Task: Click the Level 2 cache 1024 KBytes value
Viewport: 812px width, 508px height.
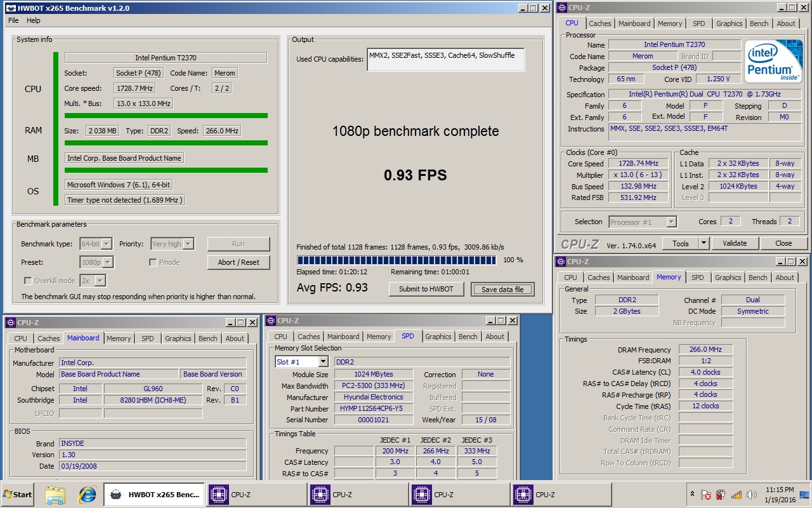Action: 738,186
